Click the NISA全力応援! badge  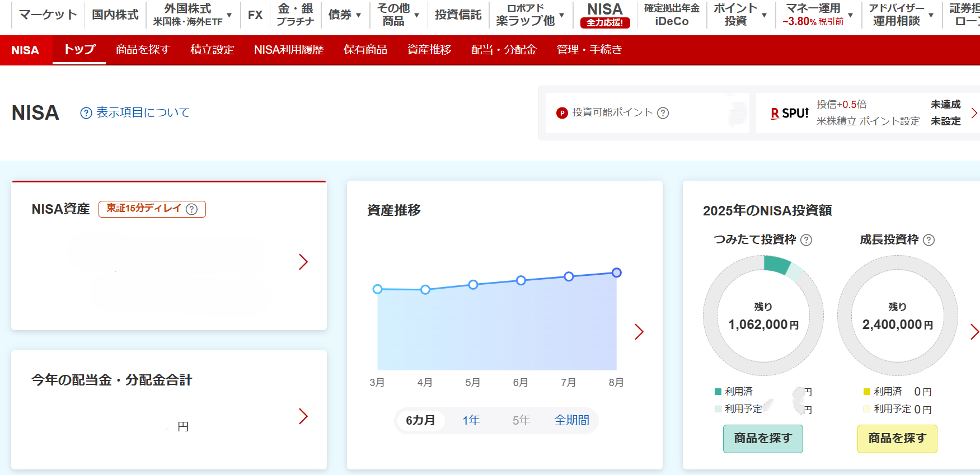point(605,23)
